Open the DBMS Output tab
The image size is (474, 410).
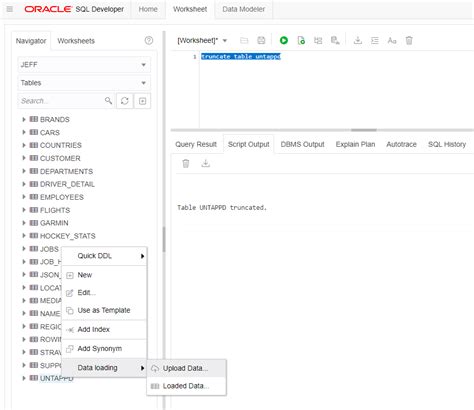(x=302, y=144)
